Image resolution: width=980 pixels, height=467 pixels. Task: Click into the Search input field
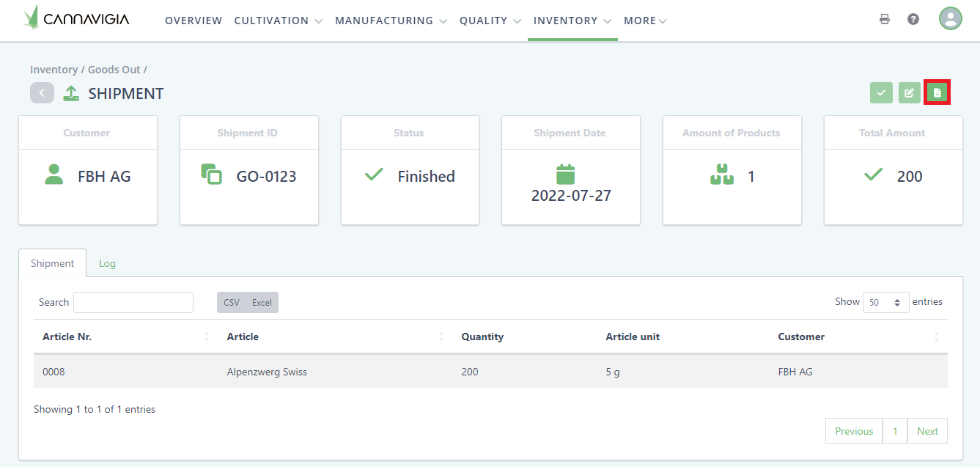(x=133, y=302)
